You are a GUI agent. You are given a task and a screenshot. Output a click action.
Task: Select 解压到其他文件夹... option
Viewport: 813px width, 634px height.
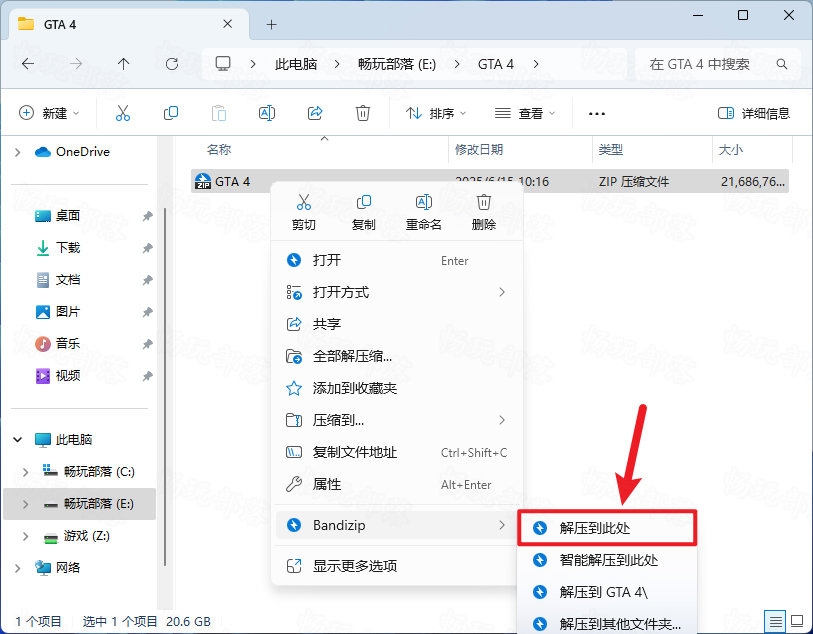607,624
